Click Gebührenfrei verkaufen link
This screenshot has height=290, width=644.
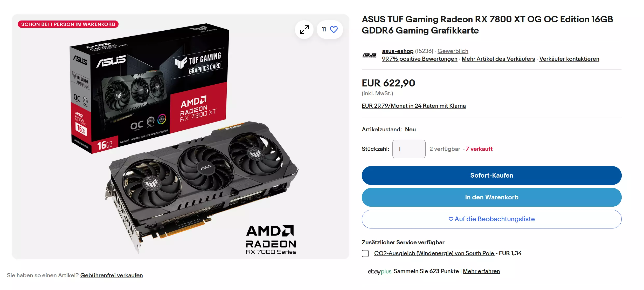(112, 275)
